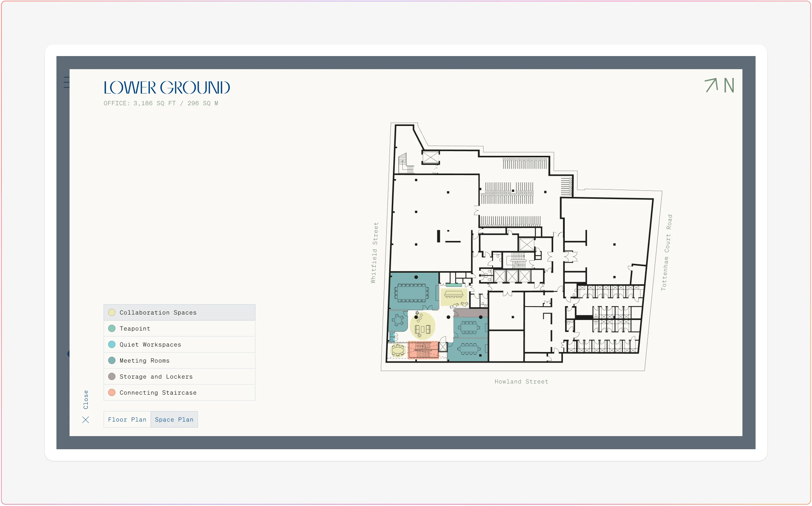Viewport: 812px width, 506px height.
Task: Click the Space Plan button
Action: (175, 420)
